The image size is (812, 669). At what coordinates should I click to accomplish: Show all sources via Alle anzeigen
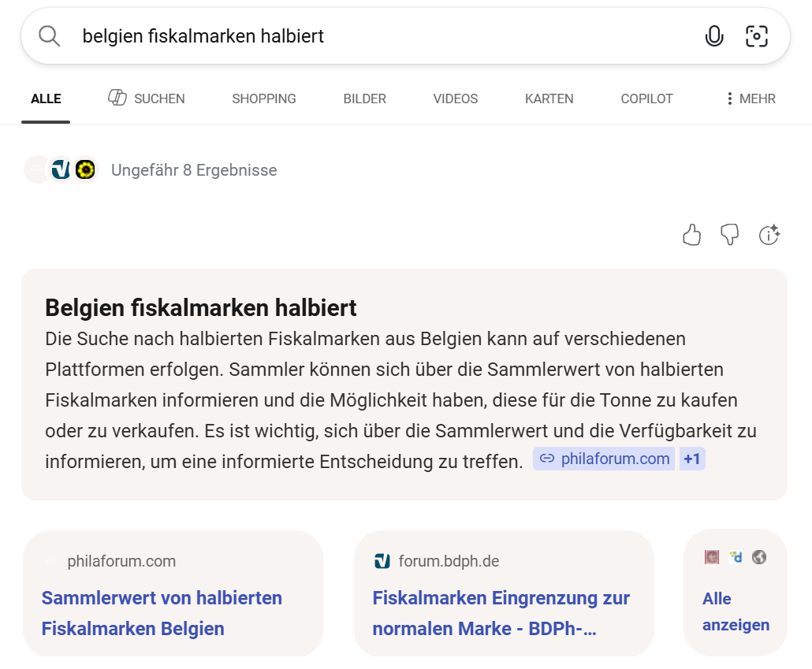(x=736, y=611)
